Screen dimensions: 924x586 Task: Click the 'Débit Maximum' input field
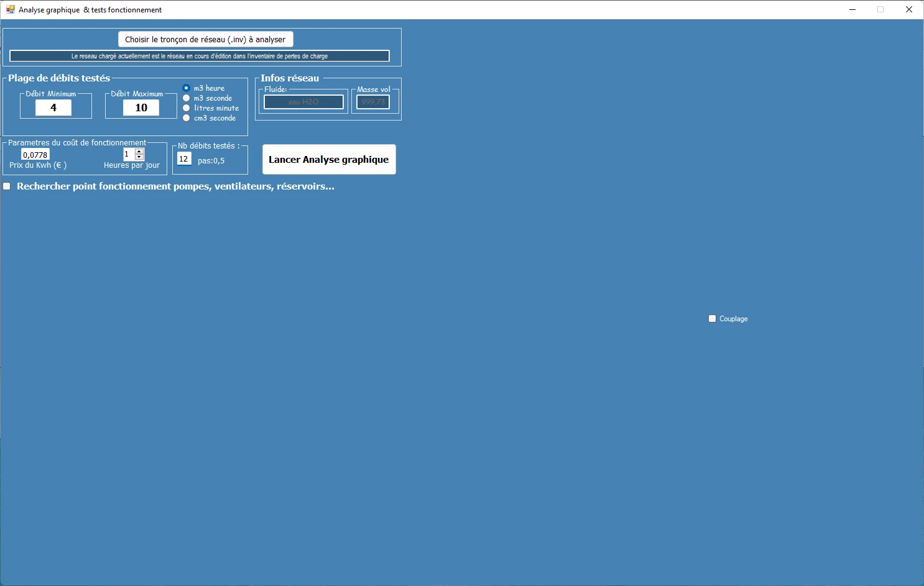[x=141, y=108]
